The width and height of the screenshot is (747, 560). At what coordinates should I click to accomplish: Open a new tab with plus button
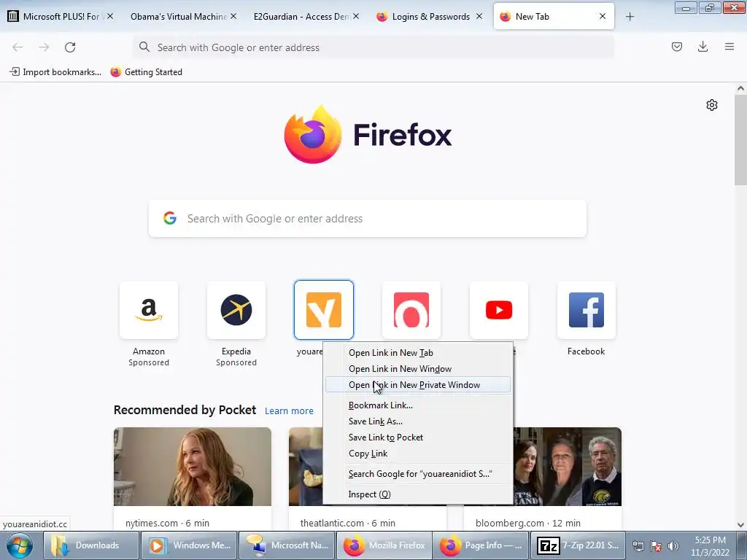pyautogui.click(x=630, y=17)
